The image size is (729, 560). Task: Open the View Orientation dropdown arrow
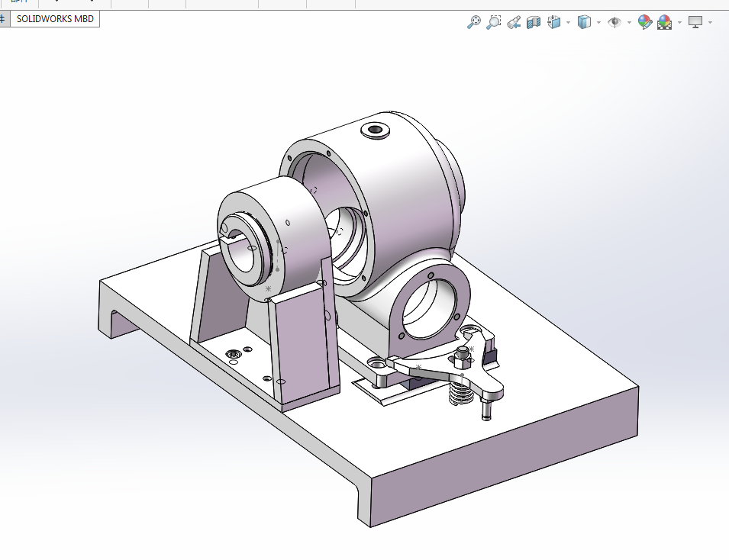tap(568, 22)
